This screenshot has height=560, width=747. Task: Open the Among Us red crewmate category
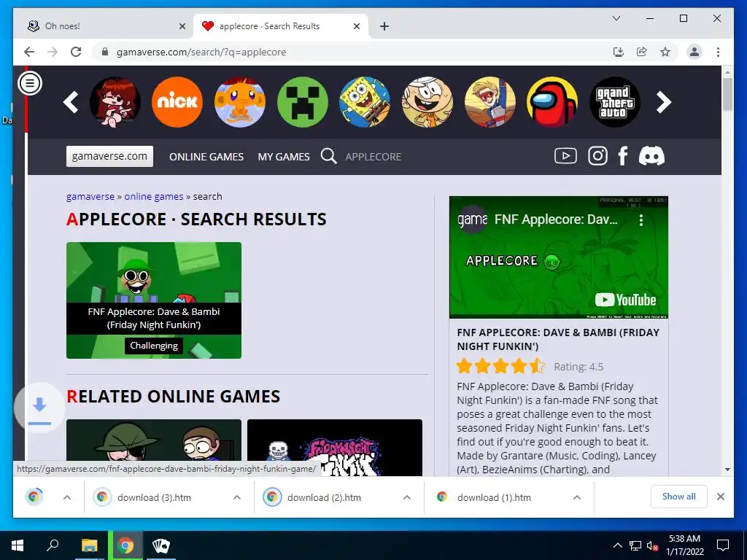552,102
